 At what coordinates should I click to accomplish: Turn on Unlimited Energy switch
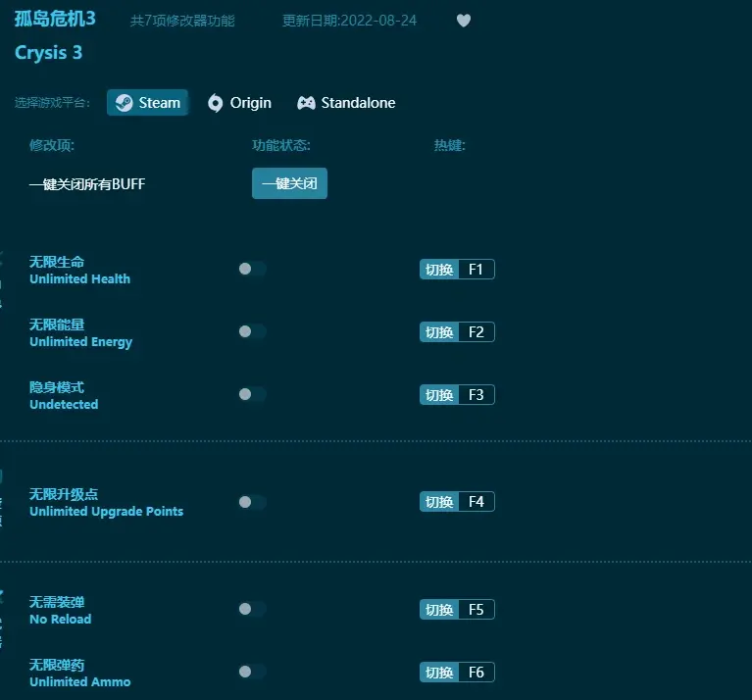[251, 332]
